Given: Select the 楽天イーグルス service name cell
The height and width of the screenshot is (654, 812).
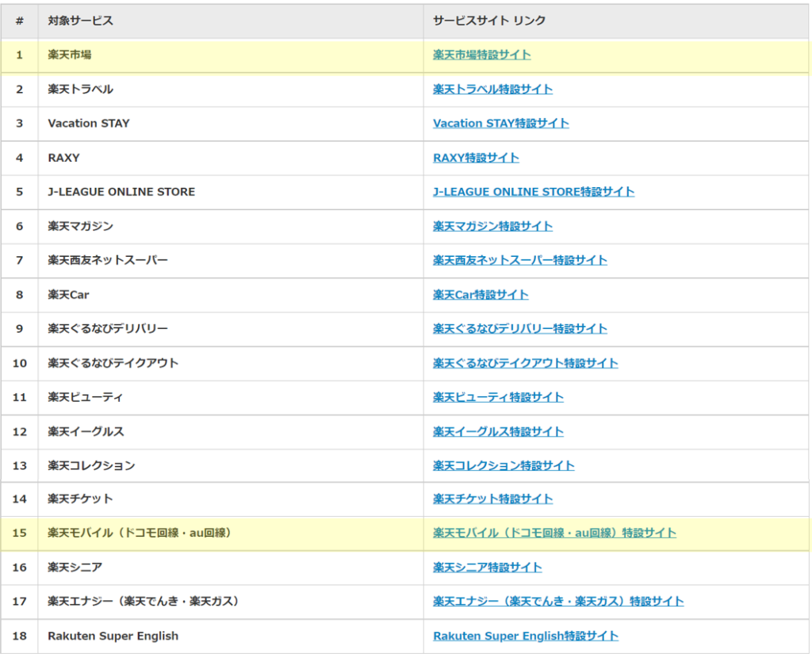Looking at the screenshot, I should (x=231, y=432).
